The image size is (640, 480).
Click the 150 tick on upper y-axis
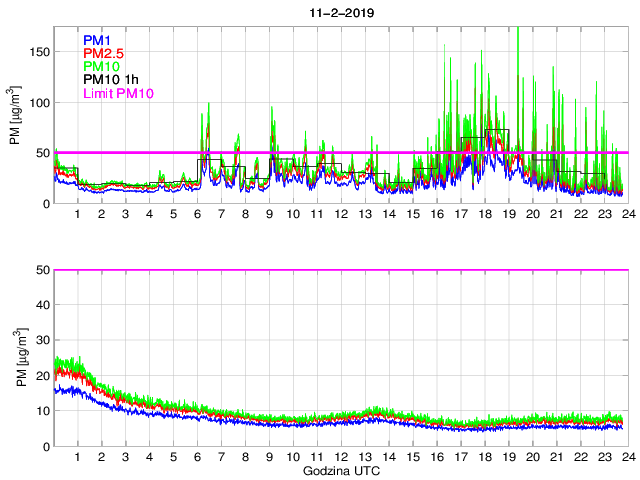click(x=38, y=52)
